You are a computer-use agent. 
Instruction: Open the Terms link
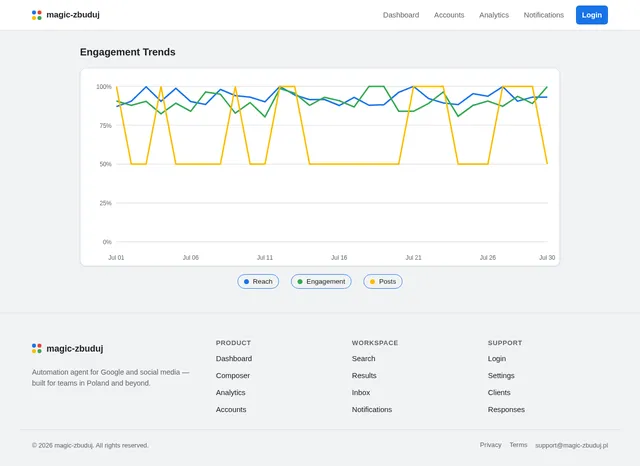coord(518,445)
